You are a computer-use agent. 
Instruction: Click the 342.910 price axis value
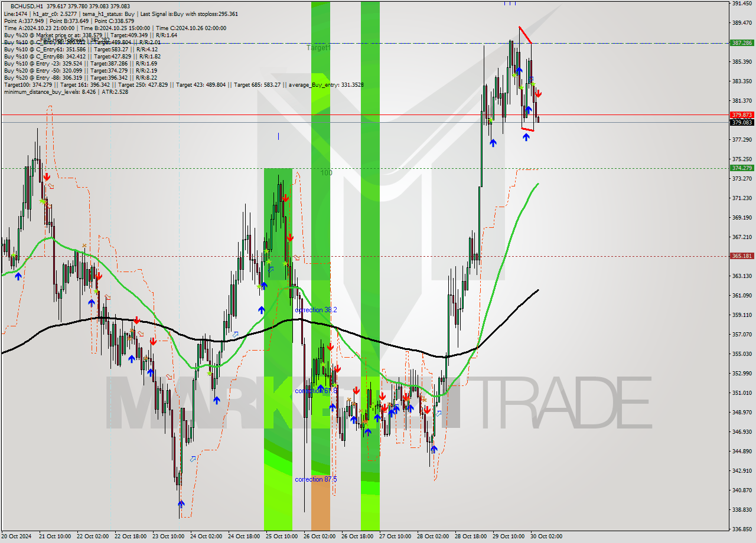point(742,471)
